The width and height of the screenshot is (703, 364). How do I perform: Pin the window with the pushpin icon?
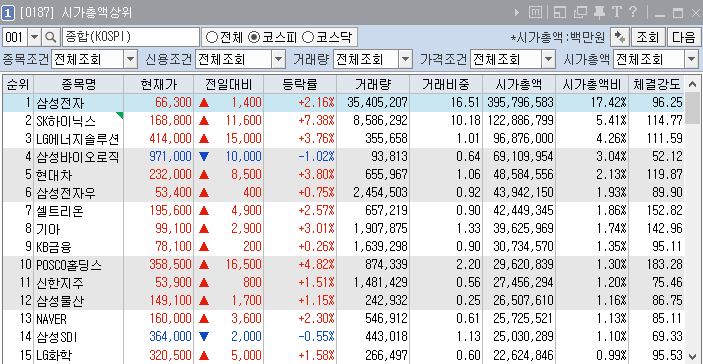pyautogui.click(x=599, y=13)
